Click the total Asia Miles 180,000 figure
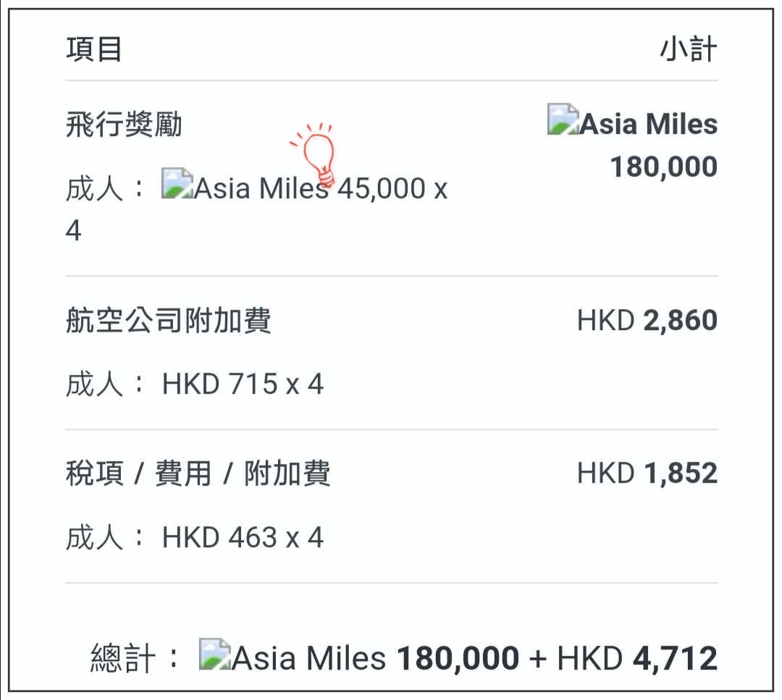The width and height of the screenshot is (782, 700). click(x=458, y=658)
